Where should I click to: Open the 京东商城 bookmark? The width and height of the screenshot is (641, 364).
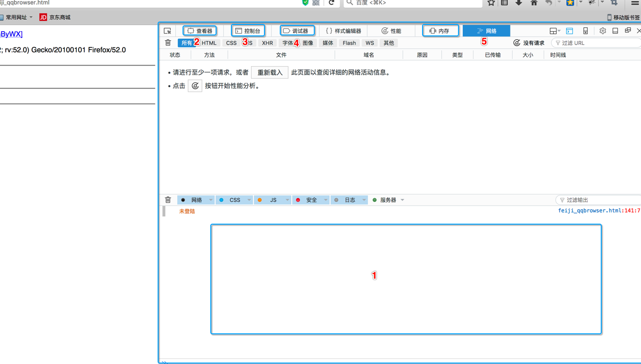pyautogui.click(x=55, y=17)
